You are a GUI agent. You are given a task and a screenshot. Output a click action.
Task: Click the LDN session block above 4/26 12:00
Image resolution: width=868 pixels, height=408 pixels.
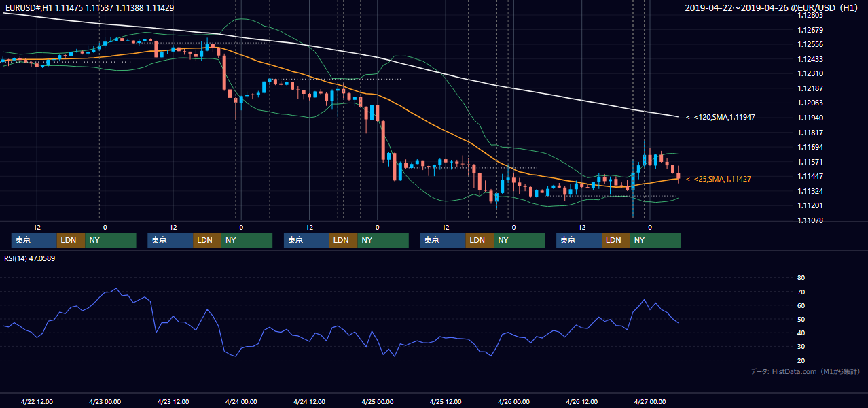click(x=615, y=240)
